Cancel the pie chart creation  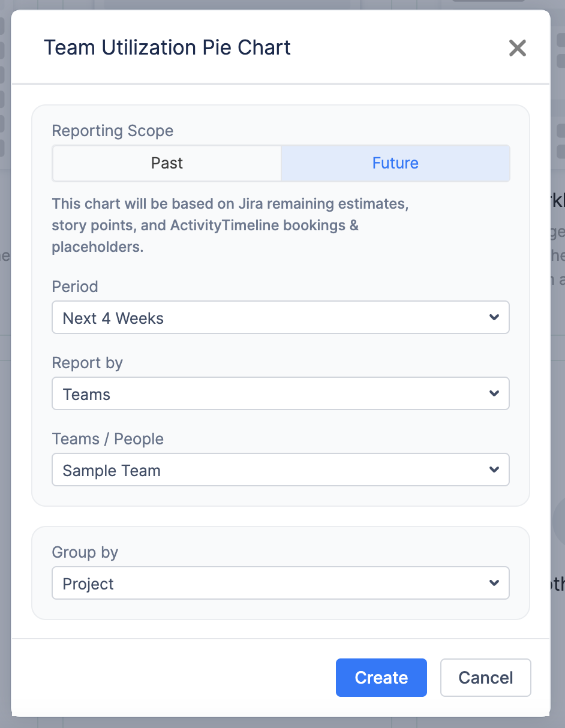pos(485,678)
